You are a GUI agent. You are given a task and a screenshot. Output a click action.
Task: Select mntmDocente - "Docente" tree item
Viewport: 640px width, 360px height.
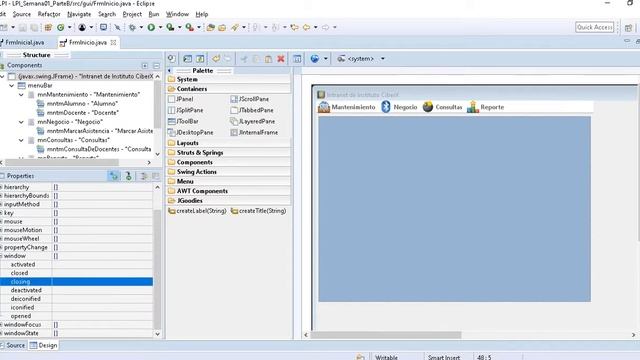[78, 113]
